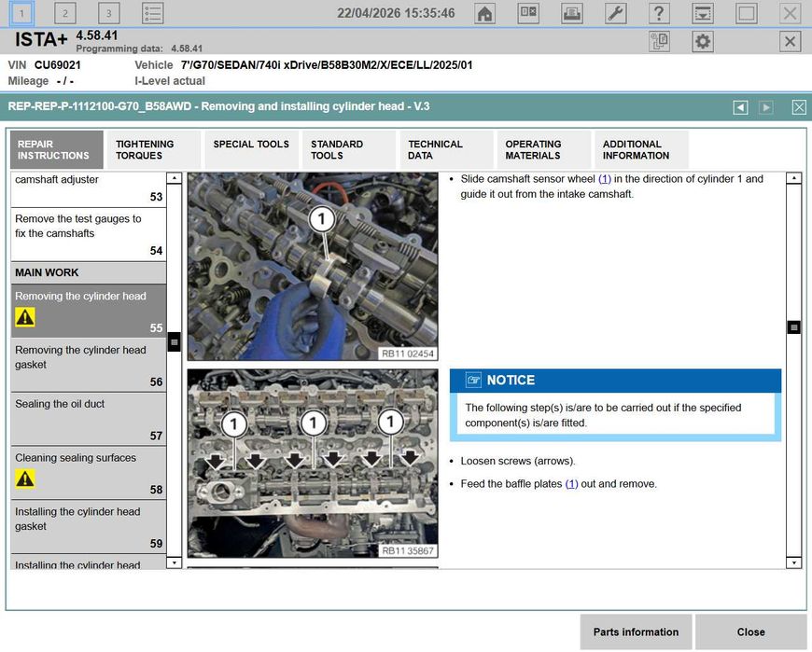Click the list overview icon beside session 3
The width and height of the screenshot is (812, 652).
click(153, 13)
